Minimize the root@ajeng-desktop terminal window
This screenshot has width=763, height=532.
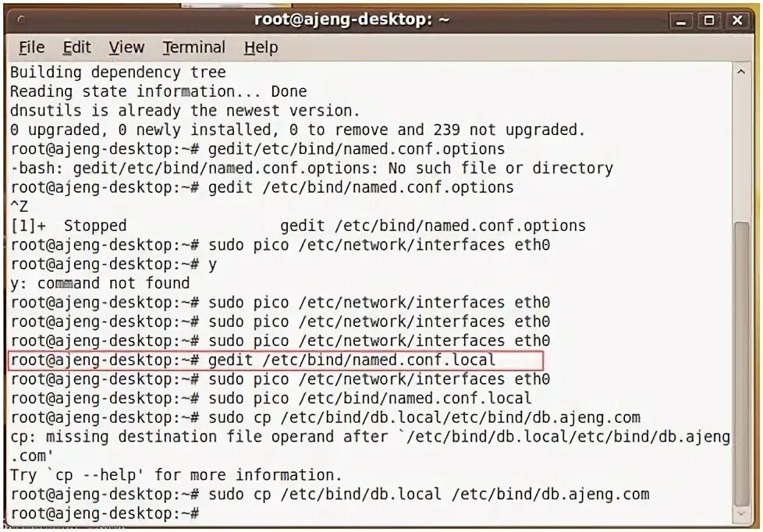[681, 20]
